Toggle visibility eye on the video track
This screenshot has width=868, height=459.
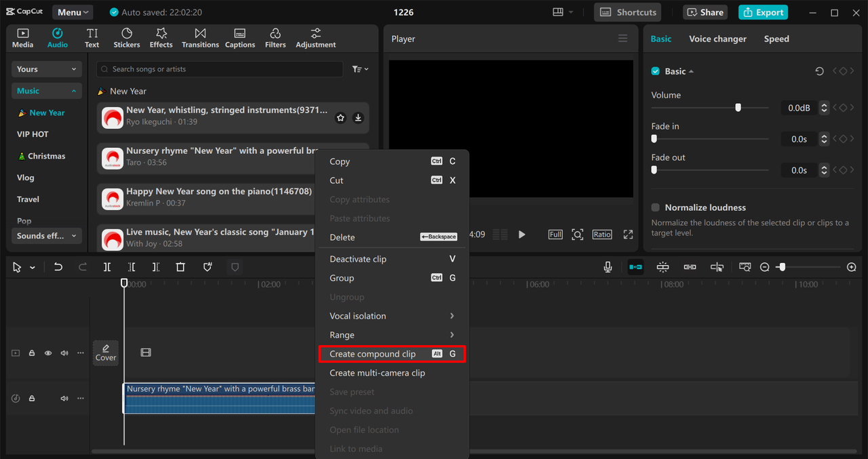click(x=48, y=353)
